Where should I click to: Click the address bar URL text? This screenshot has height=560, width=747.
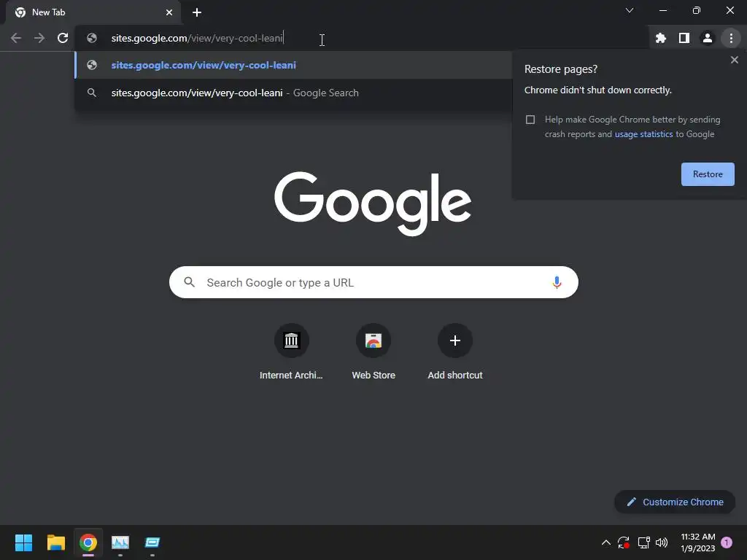click(x=197, y=38)
